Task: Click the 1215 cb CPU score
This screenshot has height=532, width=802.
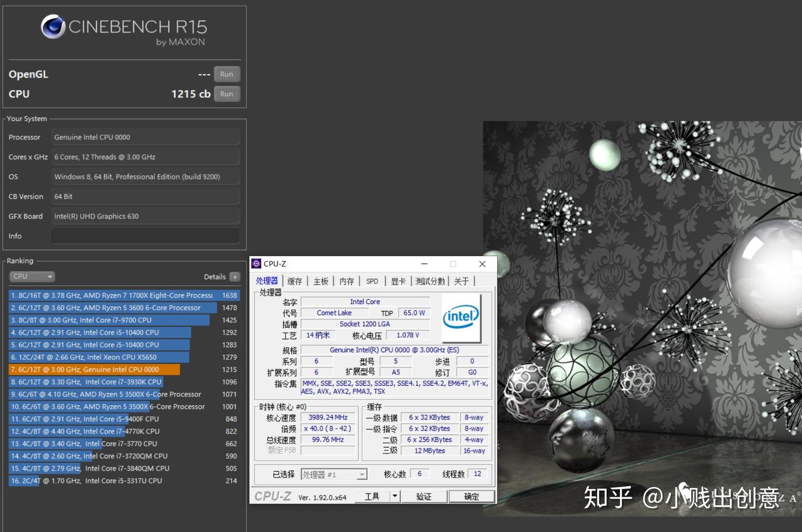Action: click(190, 94)
